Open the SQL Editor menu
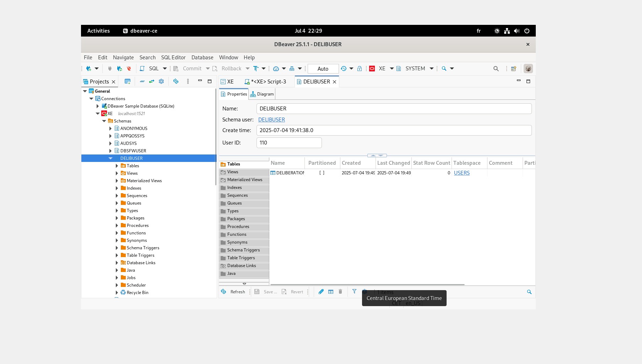 173,58
